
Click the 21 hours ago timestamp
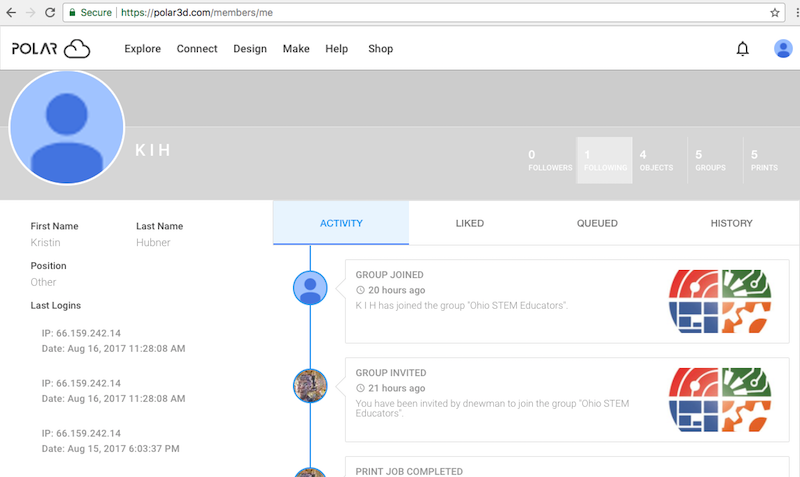[x=396, y=388]
